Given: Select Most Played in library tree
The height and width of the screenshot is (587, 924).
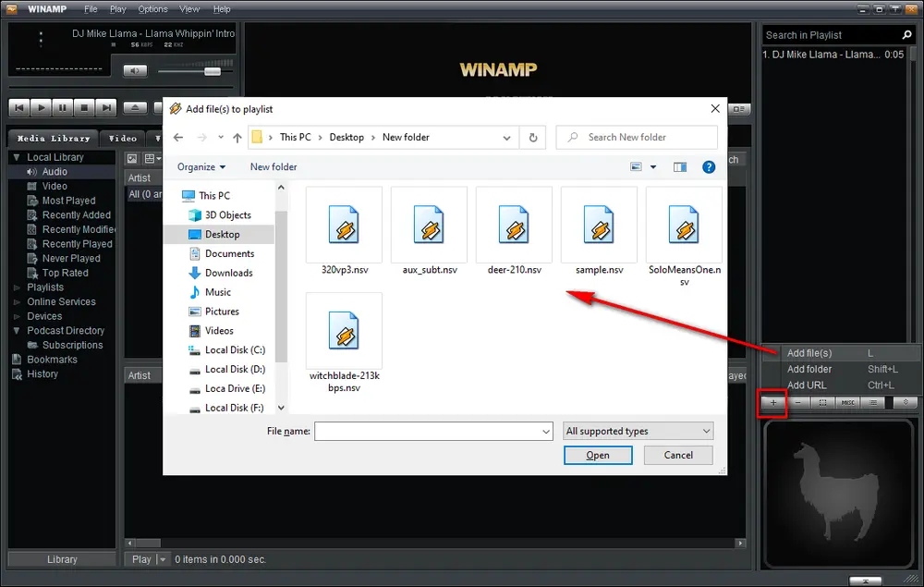Looking at the screenshot, I should pos(68,201).
